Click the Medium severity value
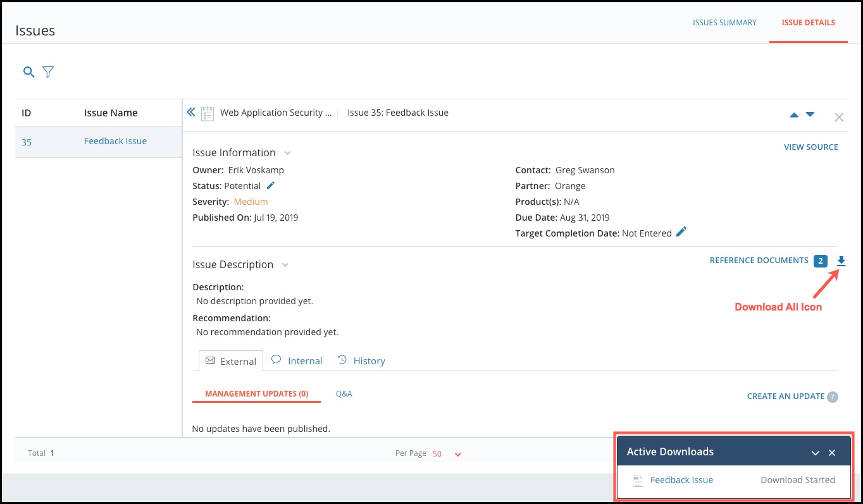Image resolution: width=863 pixels, height=504 pixels. click(x=251, y=202)
